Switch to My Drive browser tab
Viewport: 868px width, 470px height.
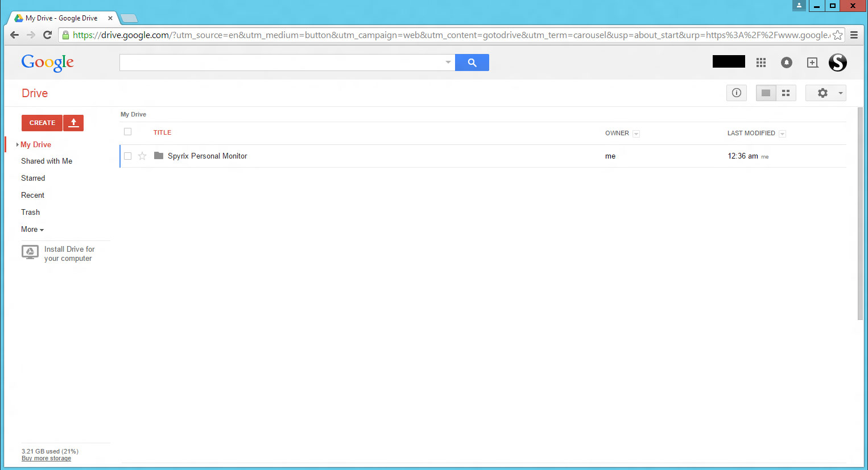point(61,18)
